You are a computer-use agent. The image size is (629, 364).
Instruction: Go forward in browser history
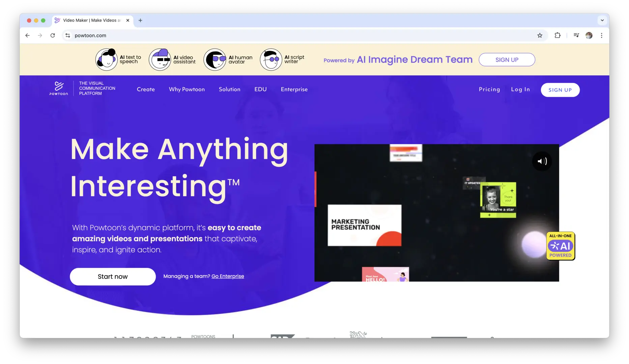coord(40,35)
